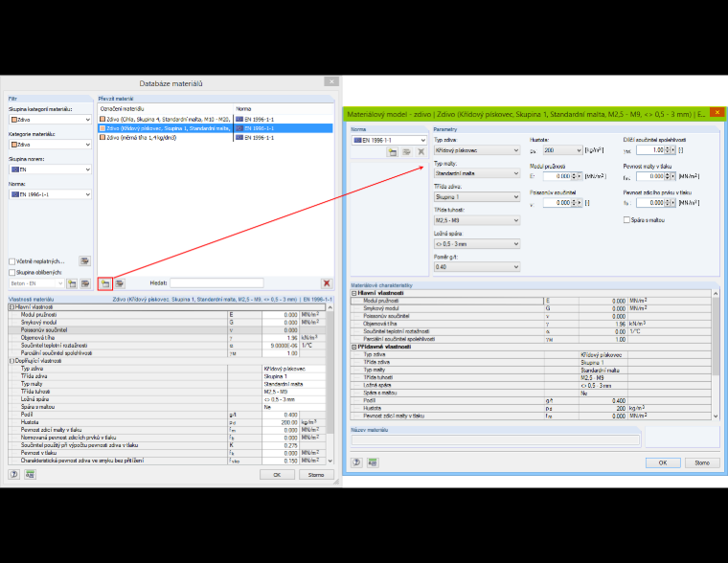
Task: Click delete X icon under Norma in Materiálový model
Action: [x=421, y=152]
